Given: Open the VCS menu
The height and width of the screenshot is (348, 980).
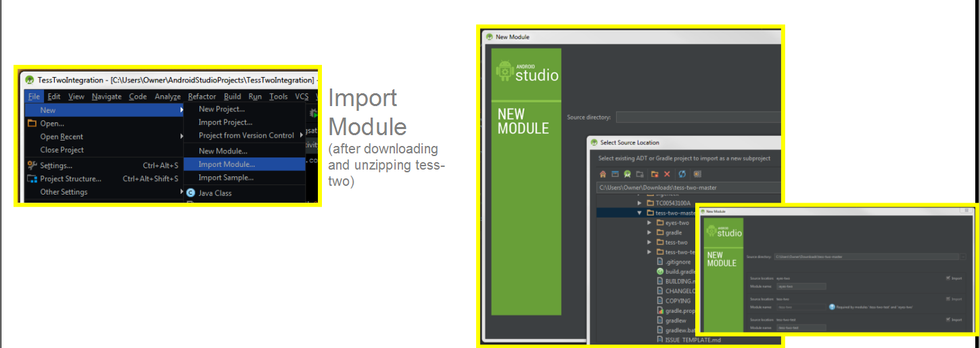Looking at the screenshot, I should (302, 97).
